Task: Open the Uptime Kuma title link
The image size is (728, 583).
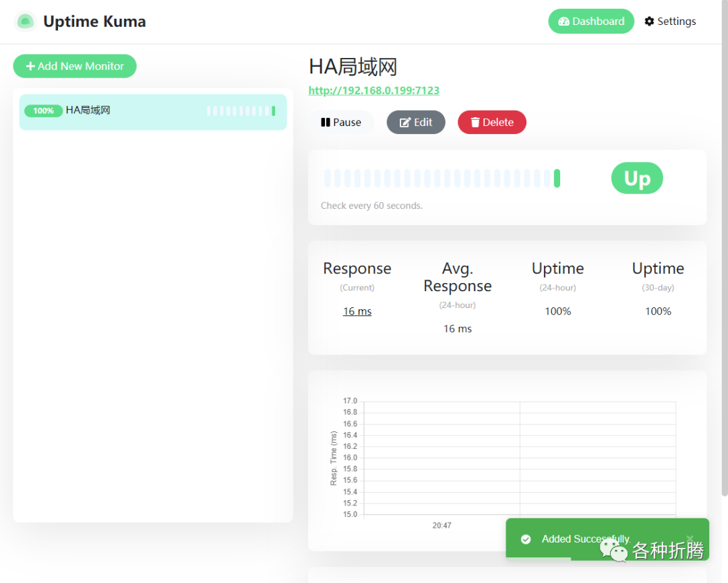Action: 94,22
